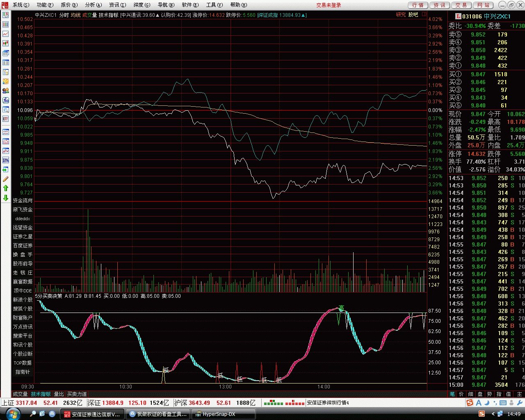Open the 资讯(I) menu

[118, 5]
